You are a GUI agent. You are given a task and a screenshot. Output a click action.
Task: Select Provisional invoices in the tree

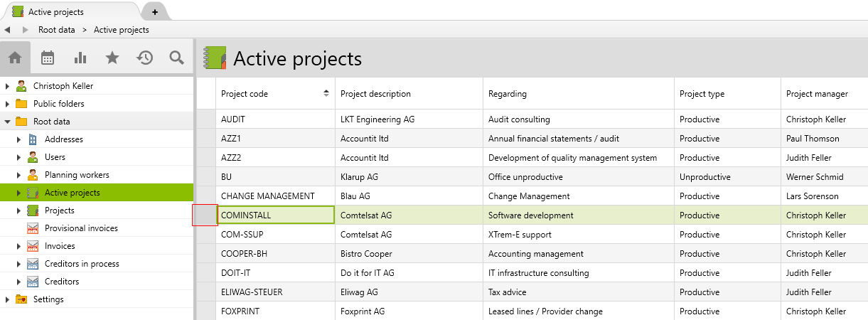[80, 228]
